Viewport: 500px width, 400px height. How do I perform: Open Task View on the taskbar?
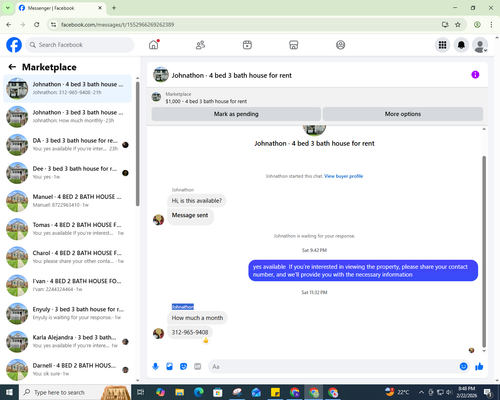pyautogui.click(x=141, y=392)
